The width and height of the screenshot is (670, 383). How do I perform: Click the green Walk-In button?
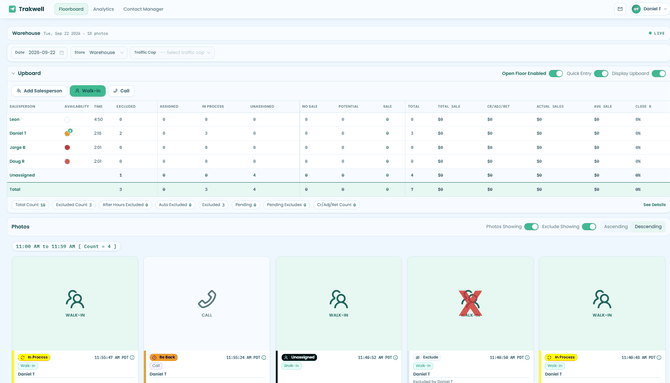(x=88, y=91)
